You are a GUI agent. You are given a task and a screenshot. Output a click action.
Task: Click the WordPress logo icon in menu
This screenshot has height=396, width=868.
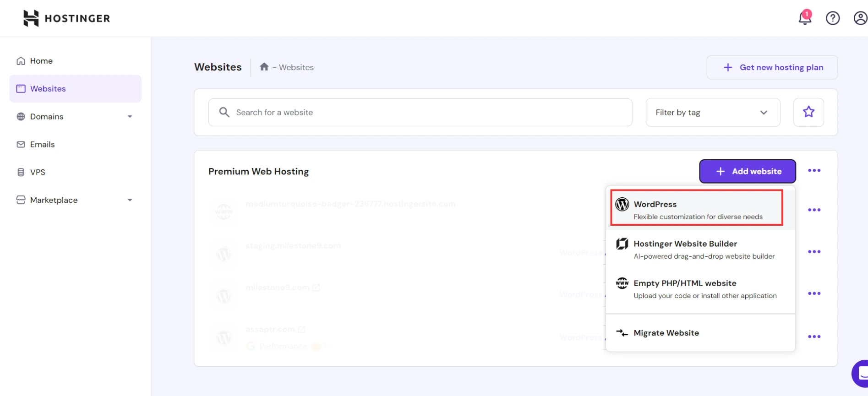click(x=622, y=204)
